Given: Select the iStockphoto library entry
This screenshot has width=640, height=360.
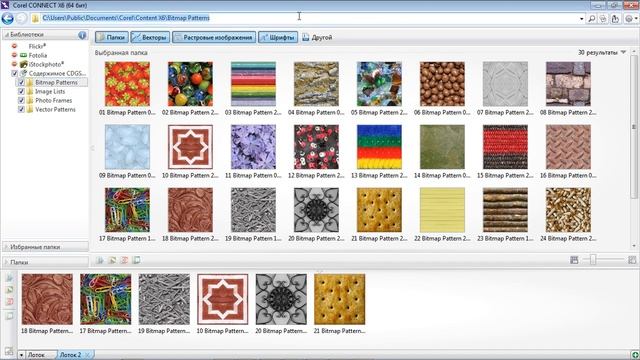Looking at the screenshot, I should (x=46, y=64).
